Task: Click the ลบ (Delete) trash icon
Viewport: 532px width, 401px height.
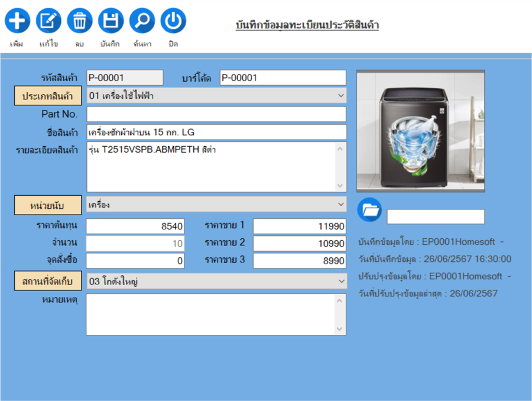Action: [80, 21]
